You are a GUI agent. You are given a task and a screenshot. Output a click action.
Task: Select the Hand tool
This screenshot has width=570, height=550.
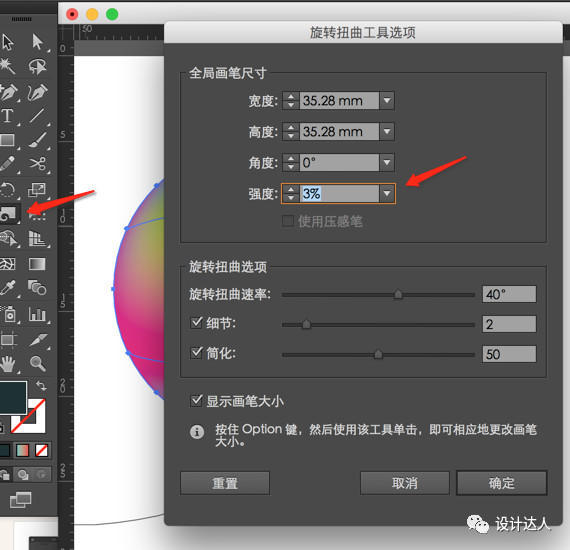click(x=8, y=364)
